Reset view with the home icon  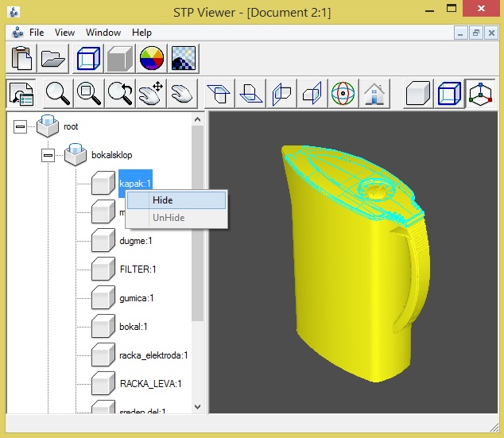(x=374, y=94)
